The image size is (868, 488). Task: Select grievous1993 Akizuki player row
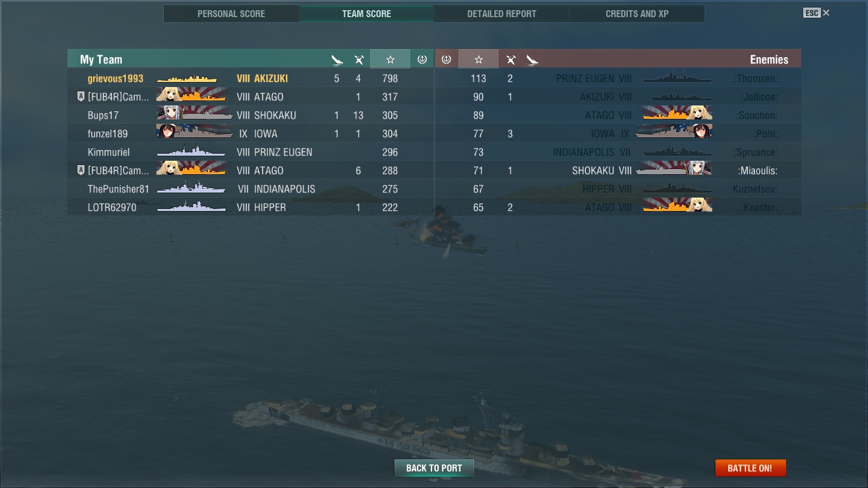coord(250,78)
